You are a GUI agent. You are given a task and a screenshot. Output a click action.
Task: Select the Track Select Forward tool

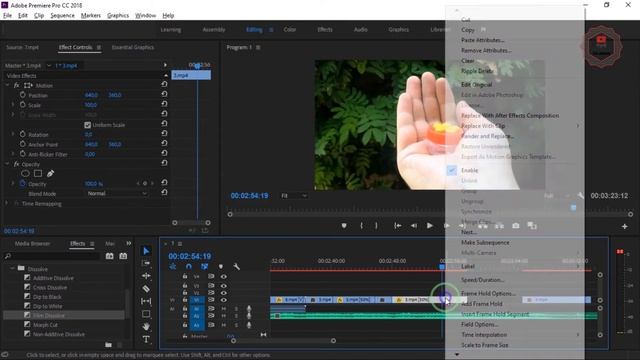tap(146, 263)
